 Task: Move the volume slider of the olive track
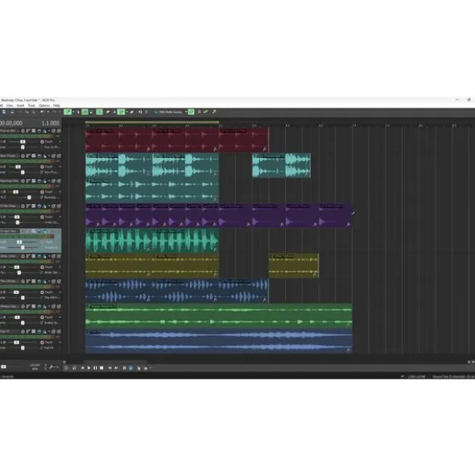tap(17, 267)
